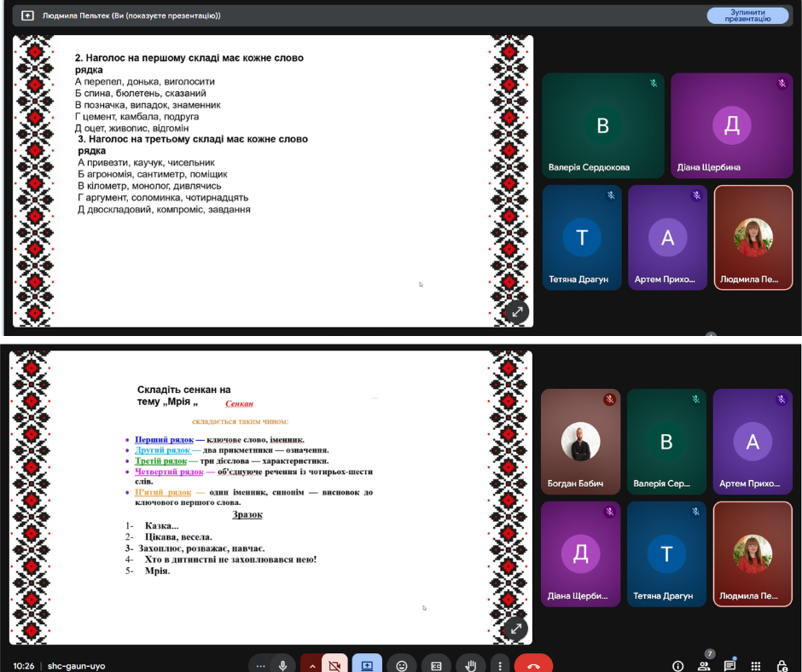
Task: End the call with red hang-up button
Action: coord(533,665)
